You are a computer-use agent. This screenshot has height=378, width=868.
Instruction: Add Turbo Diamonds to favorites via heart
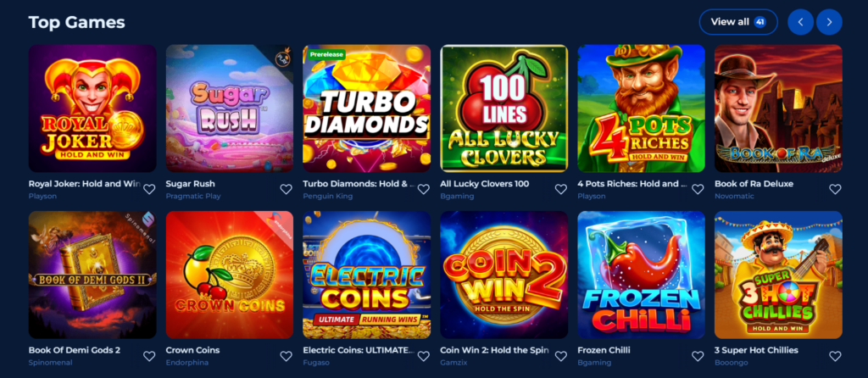[424, 189]
